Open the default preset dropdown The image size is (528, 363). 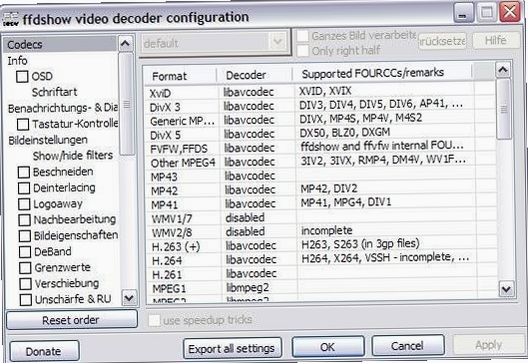[278, 42]
